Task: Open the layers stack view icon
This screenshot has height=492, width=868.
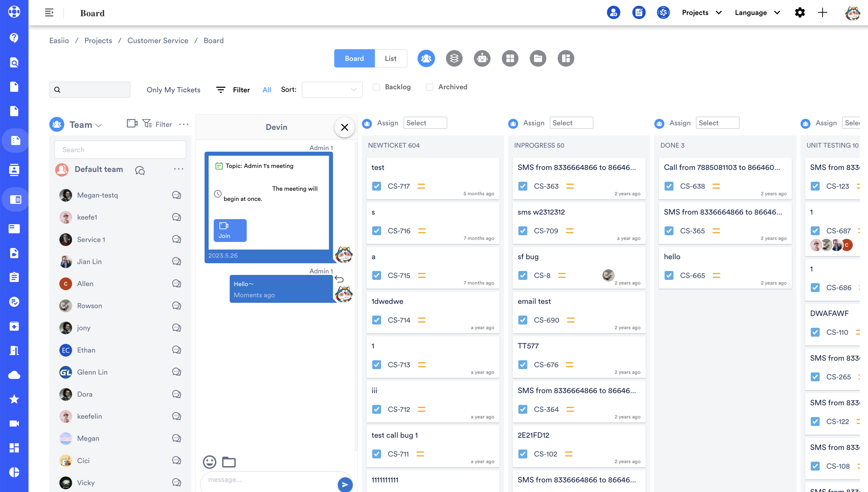Action: click(x=454, y=59)
